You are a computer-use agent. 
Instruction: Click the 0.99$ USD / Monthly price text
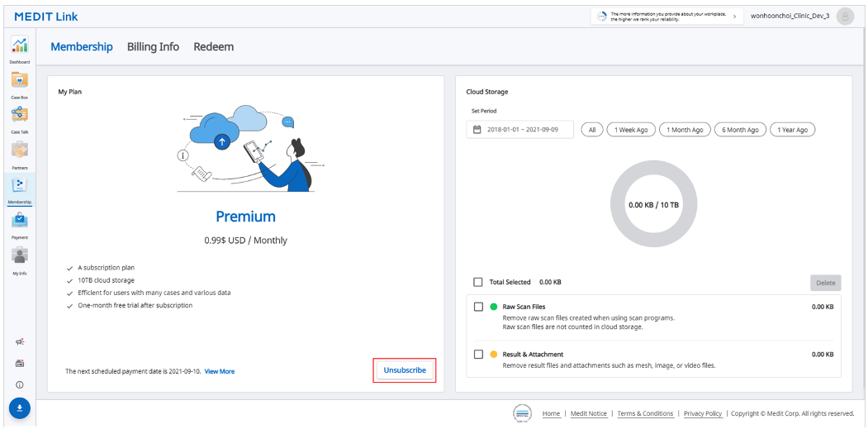point(246,241)
